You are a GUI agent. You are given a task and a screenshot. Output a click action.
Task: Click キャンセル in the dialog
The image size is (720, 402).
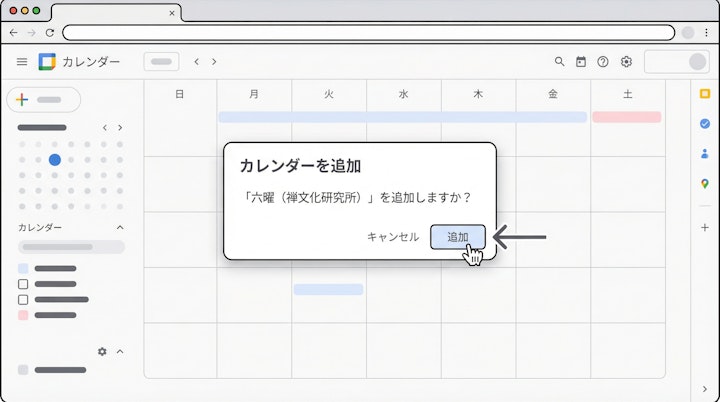[x=393, y=237]
